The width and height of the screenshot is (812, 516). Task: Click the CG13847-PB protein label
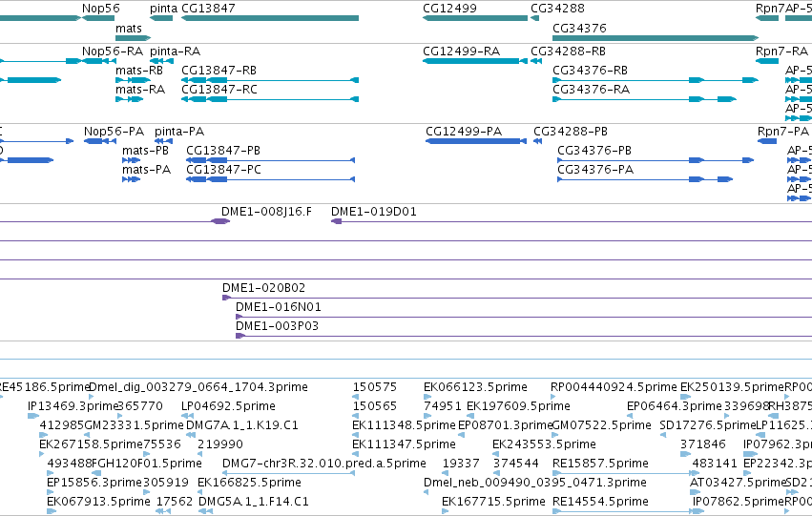pyautogui.click(x=222, y=151)
